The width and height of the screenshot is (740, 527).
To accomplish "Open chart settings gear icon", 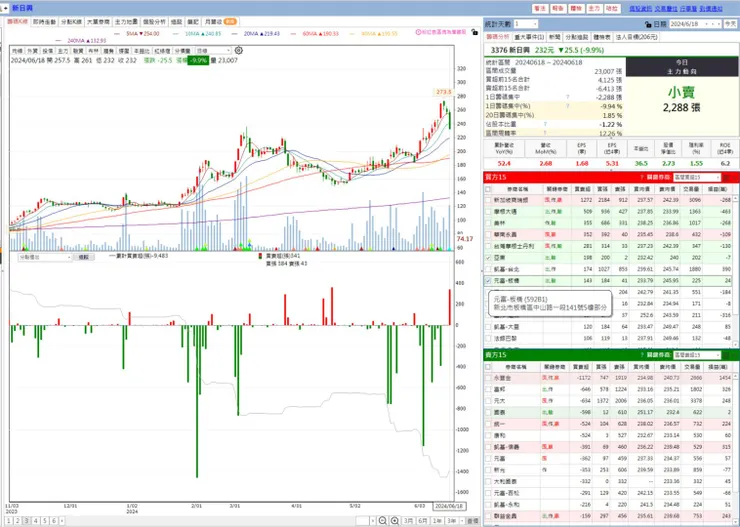I will (239, 50).
